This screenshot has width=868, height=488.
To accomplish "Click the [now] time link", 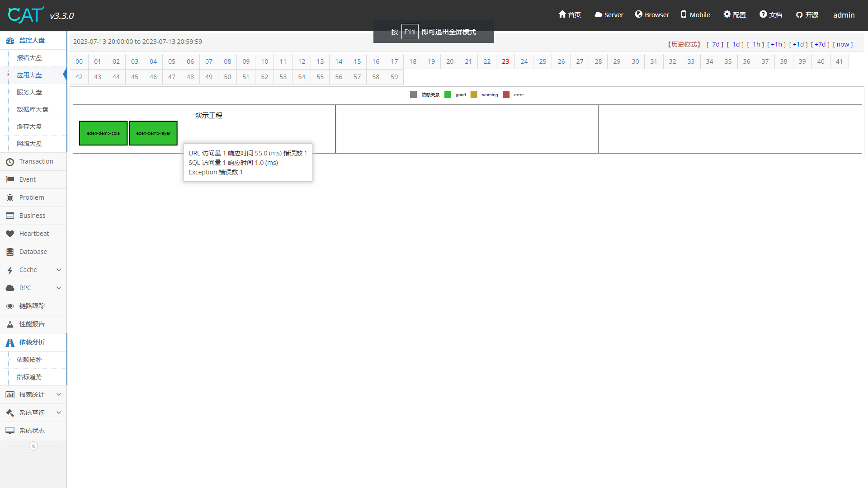I will (x=843, y=44).
